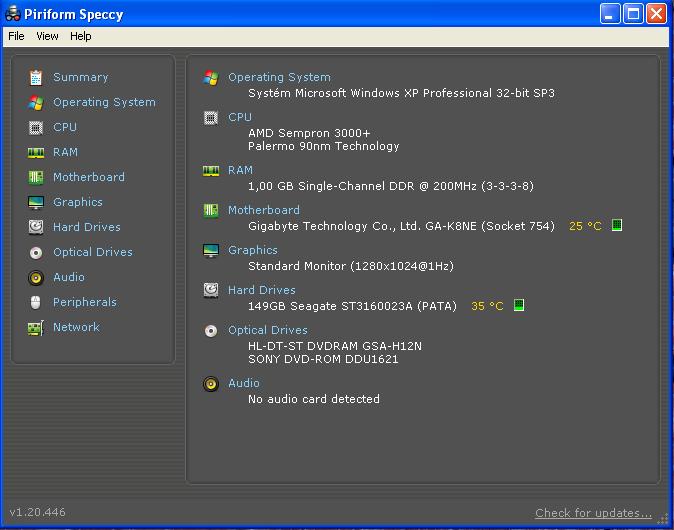Image resolution: width=674 pixels, height=530 pixels.
Task: Click the Operating System Windows flag sidebar icon
Action: 36,103
